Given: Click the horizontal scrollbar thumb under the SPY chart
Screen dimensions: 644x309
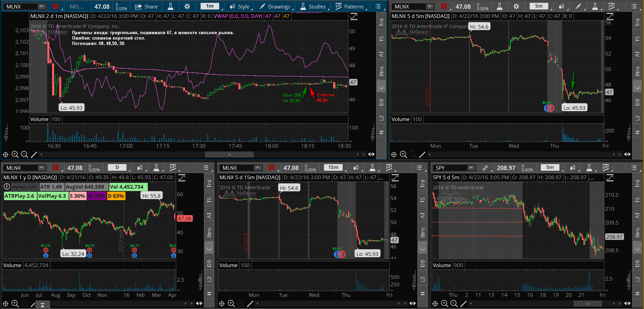Looking at the screenshot, I should pyautogui.click(x=588, y=304).
